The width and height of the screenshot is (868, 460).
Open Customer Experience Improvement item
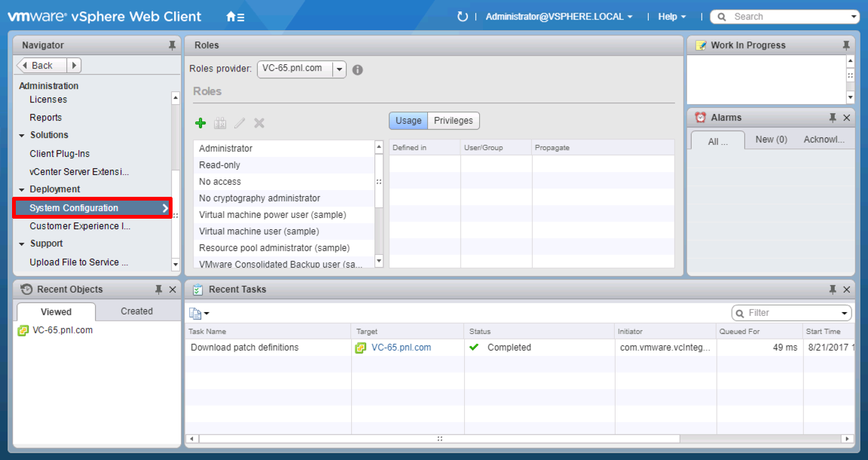click(80, 226)
